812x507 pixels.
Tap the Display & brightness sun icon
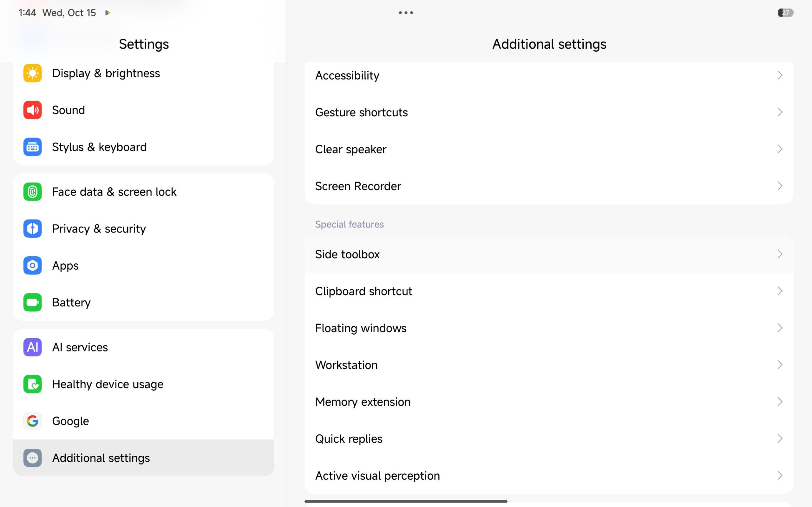pyautogui.click(x=32, y=73)
